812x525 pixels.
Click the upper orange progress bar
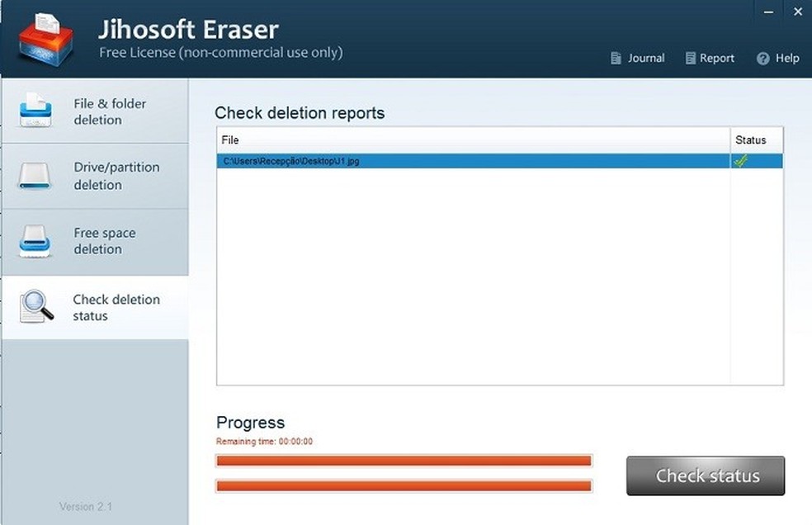click(404, 461)
